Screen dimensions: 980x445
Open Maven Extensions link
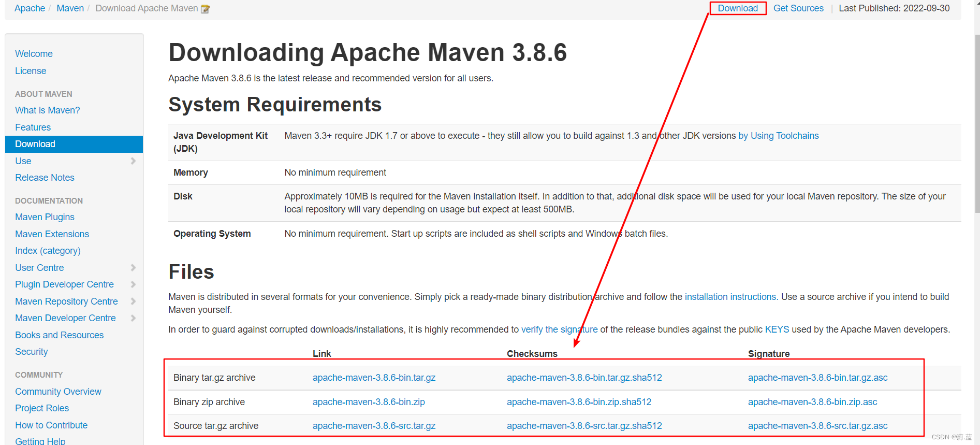(52, 234)
